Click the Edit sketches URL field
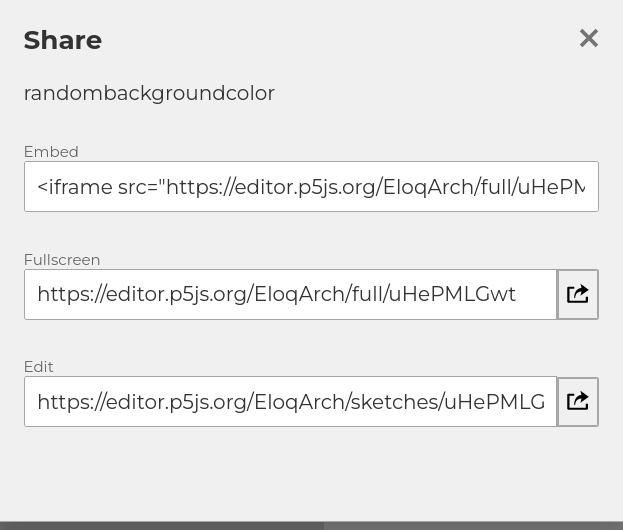The height and width of the screenshot is (530, 623). coord(290,402)
